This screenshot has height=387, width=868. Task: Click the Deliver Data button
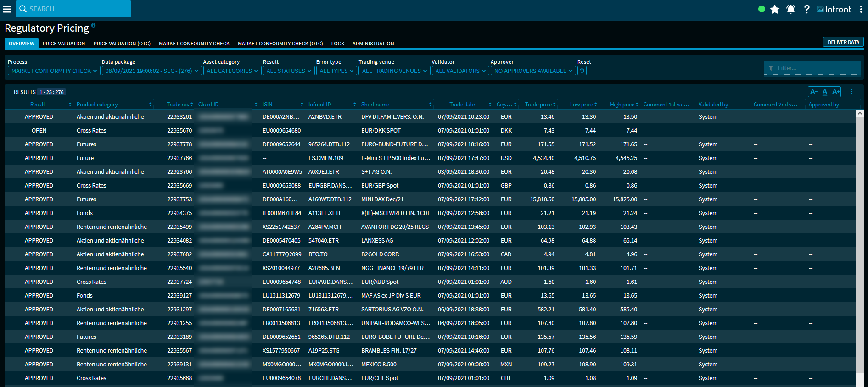click(843, 42)
